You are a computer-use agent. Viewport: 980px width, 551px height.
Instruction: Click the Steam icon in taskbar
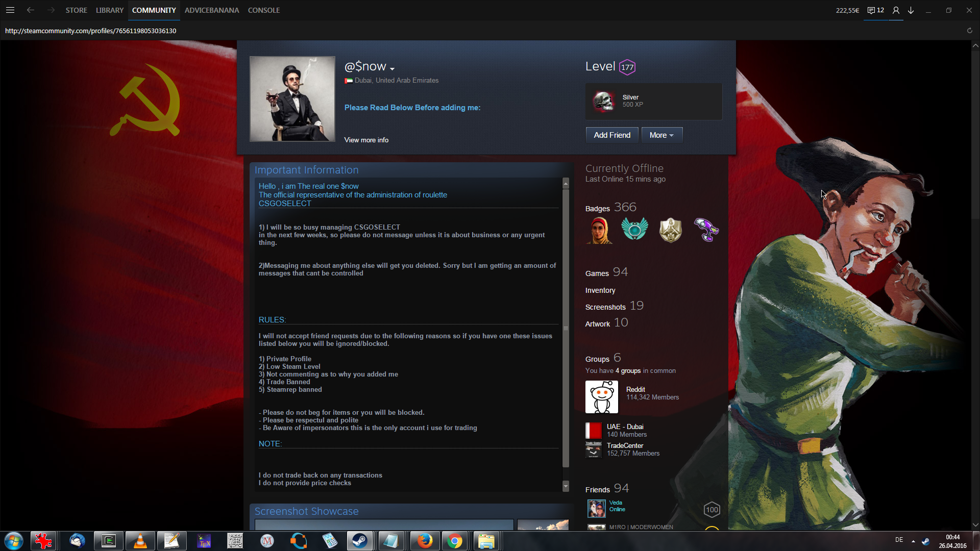coord(360,541)
